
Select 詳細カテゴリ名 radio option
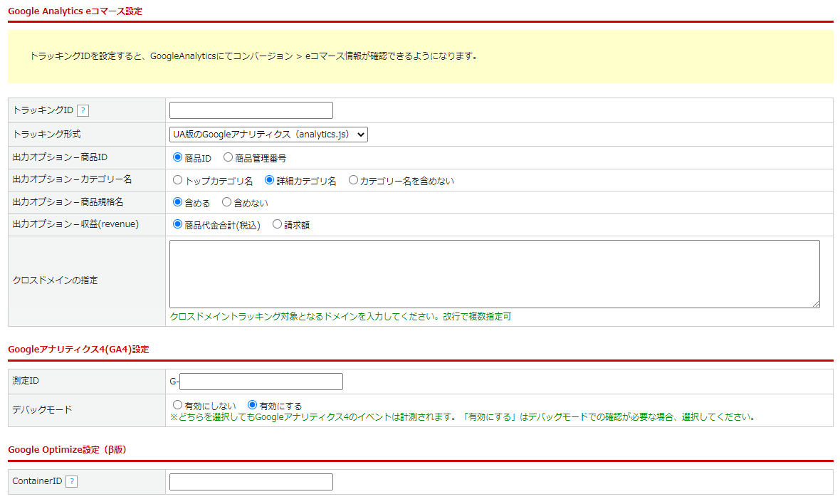point(270,180)
